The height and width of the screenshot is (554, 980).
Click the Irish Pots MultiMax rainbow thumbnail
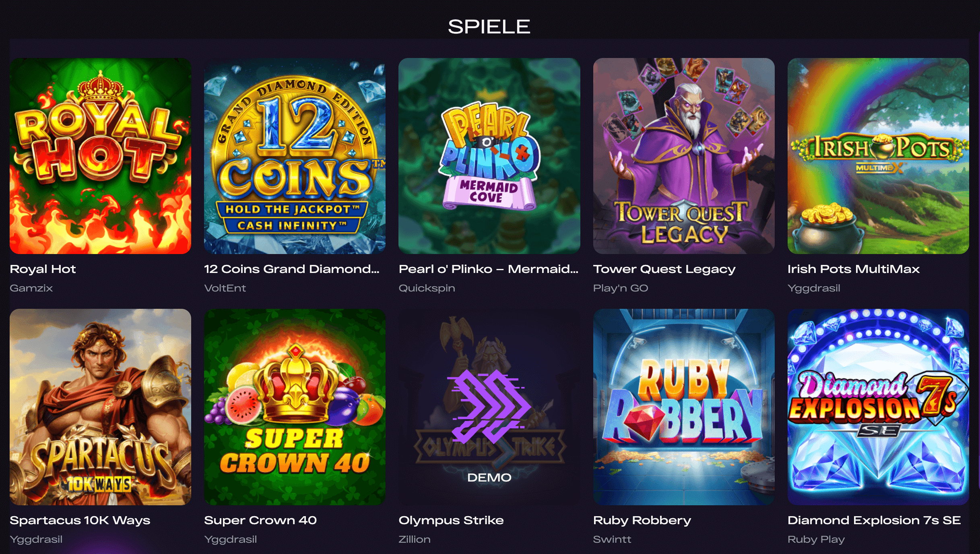(x=878, y=156)
